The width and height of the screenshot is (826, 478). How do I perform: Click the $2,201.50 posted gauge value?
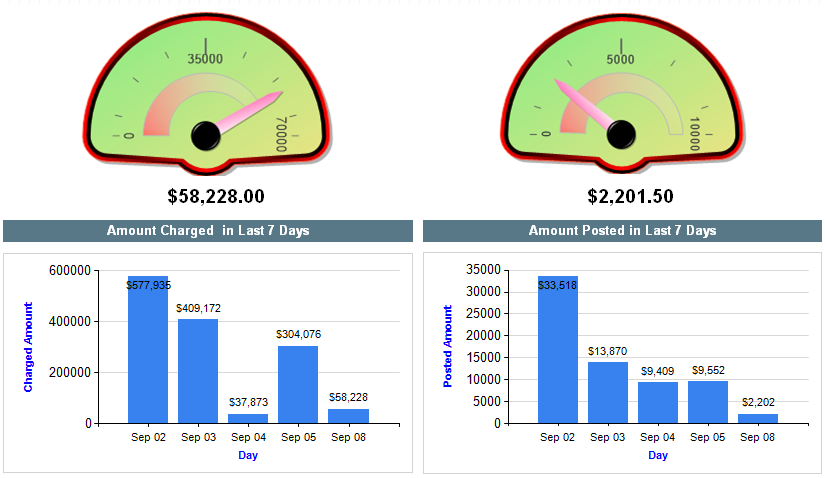[631, 196]
